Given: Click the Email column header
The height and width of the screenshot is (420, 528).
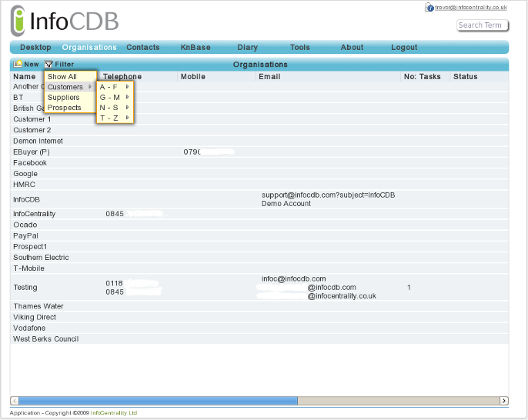Looking at the screenshot, I should pos(269,77).
